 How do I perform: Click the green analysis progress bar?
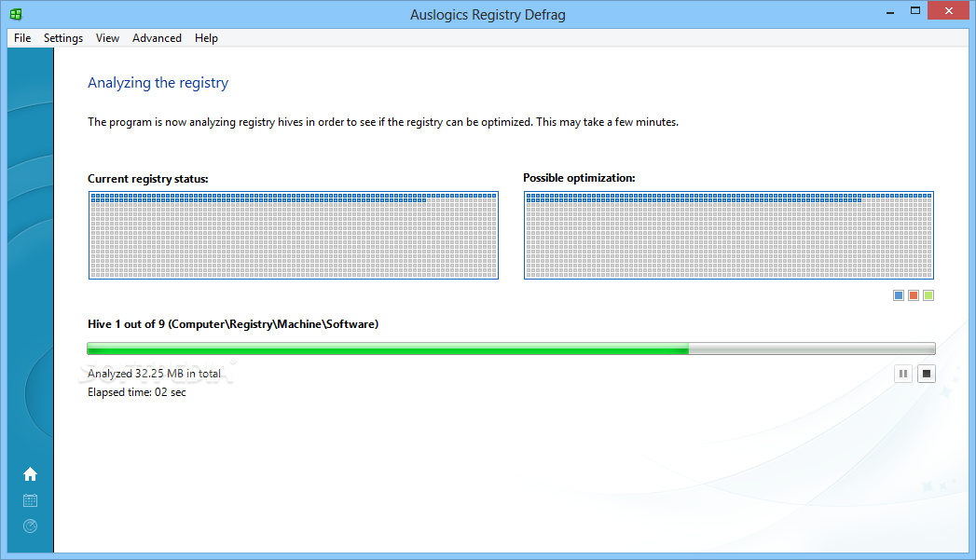(511, 348)
